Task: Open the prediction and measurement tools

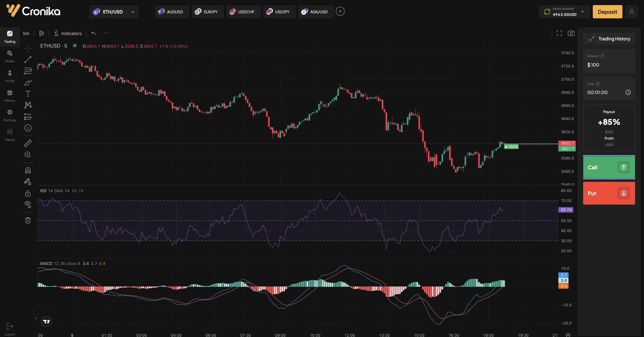Action: point(28,117)
